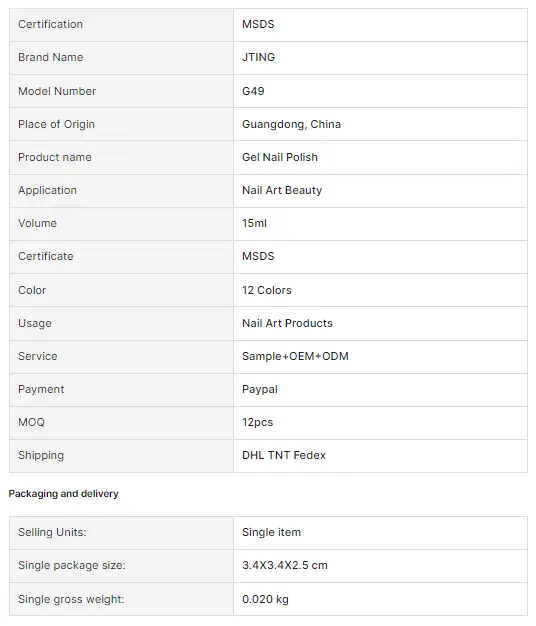The height and width of the screenshot is (626, 536).
Task: Select the 0.020 kg gross weight value
Action: pyautogui.click(x=265, y=599)
